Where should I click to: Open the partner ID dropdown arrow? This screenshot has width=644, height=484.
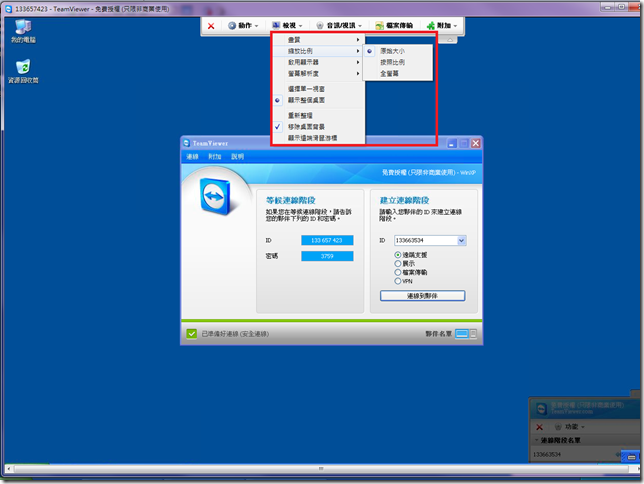pos(462,240)
